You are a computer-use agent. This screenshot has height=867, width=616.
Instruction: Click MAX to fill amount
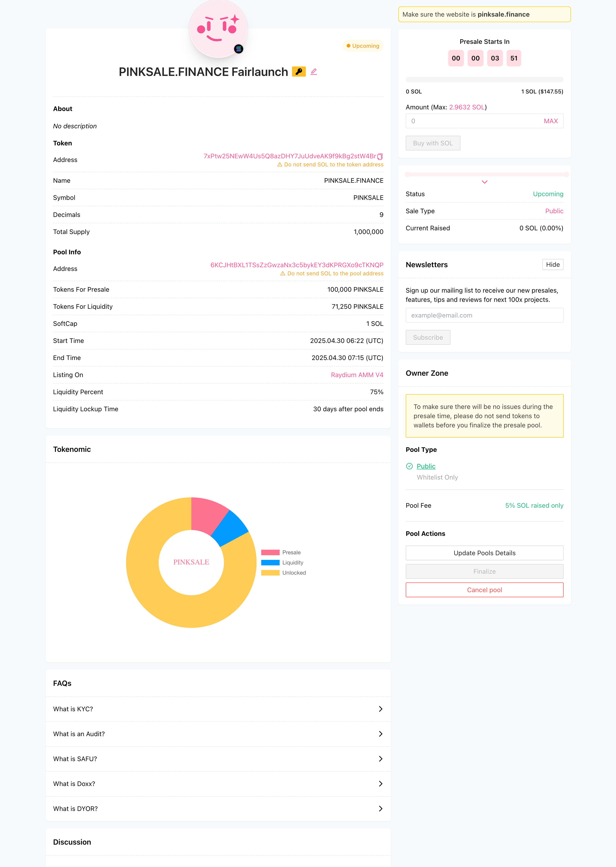551,121
